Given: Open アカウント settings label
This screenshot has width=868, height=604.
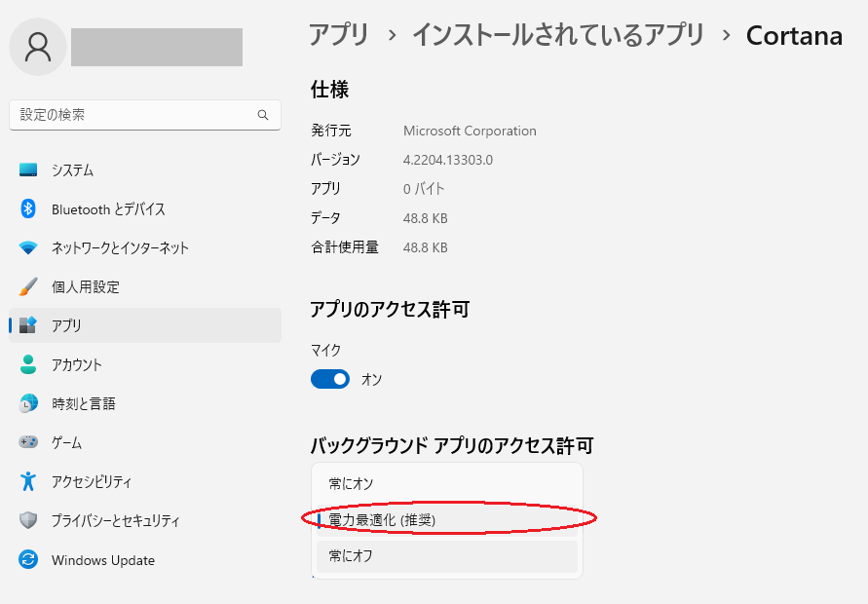Looking at the screenshot, I should click(x=77, y=365).
